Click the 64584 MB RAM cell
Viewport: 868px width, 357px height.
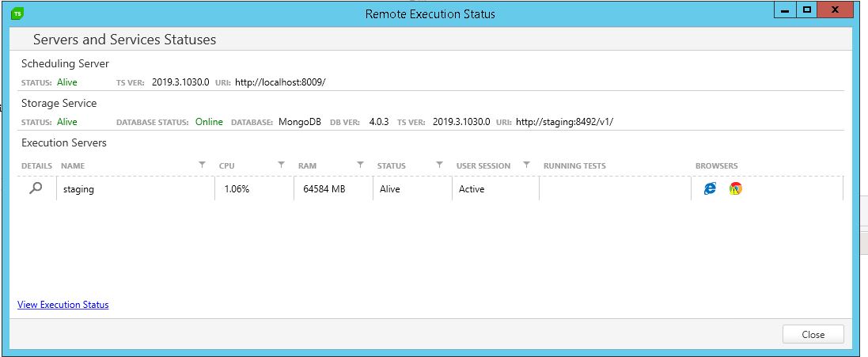324,189
